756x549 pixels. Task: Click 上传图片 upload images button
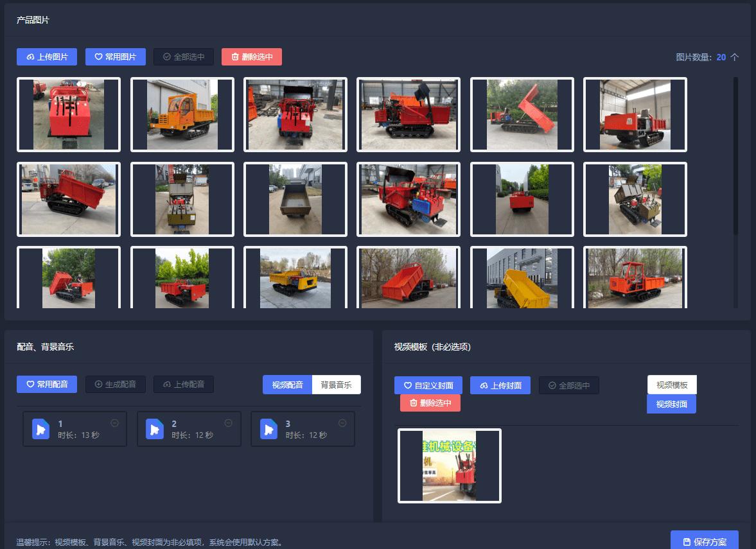[x=47, y=57]
